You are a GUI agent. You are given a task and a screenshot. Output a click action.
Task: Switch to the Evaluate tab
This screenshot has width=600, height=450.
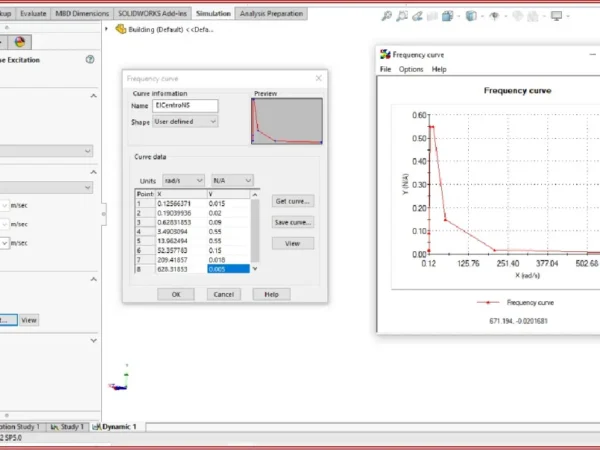(33, 13)
